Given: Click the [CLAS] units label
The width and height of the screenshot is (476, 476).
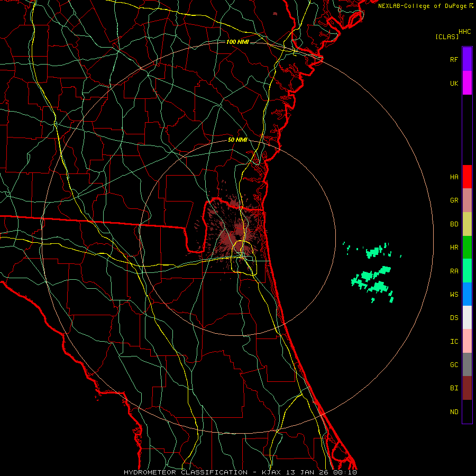Looking at the screenshot, I should pos(447,37).
